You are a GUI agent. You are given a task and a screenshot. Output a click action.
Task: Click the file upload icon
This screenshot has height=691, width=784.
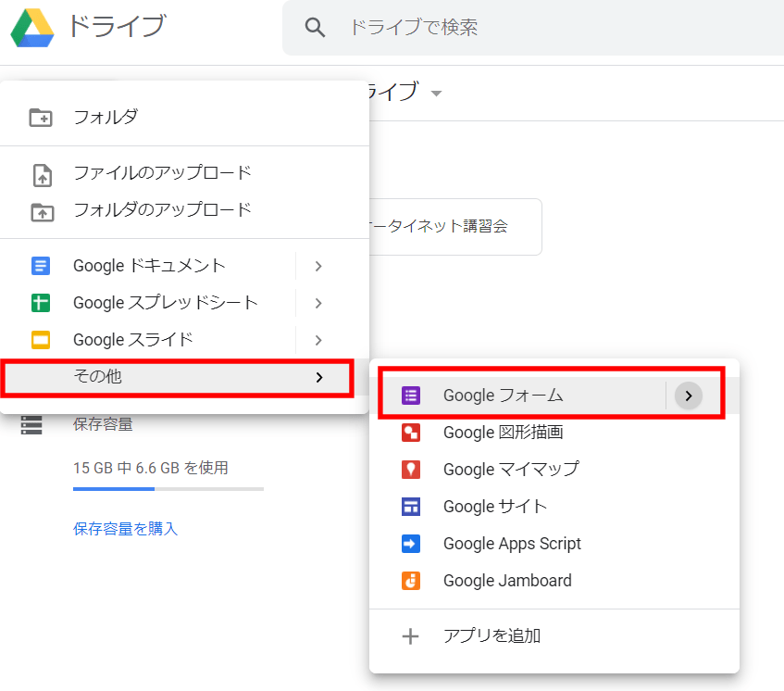[42, 175]
